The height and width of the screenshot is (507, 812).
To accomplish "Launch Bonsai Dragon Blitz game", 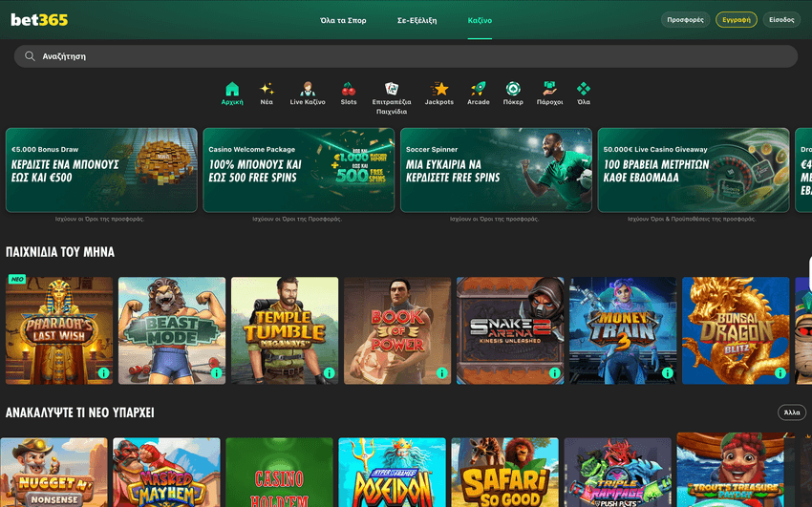I will pos(736,330).
